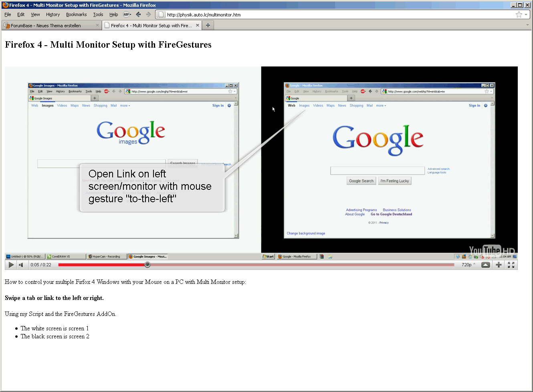Image resolution: width=533 pixels, height=392 pixels.
Task: Click 'Business Solutions' link in the video
Action: [x=397, y=210]
